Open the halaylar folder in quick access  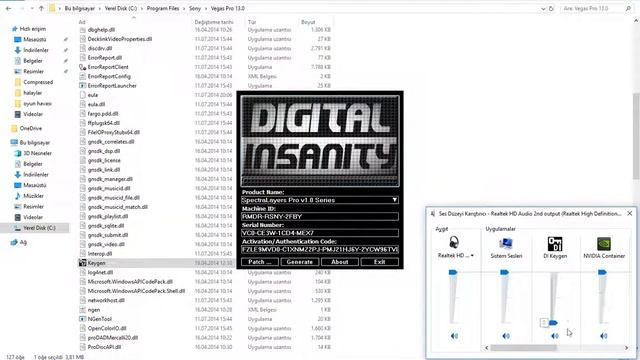coord(32,93)
